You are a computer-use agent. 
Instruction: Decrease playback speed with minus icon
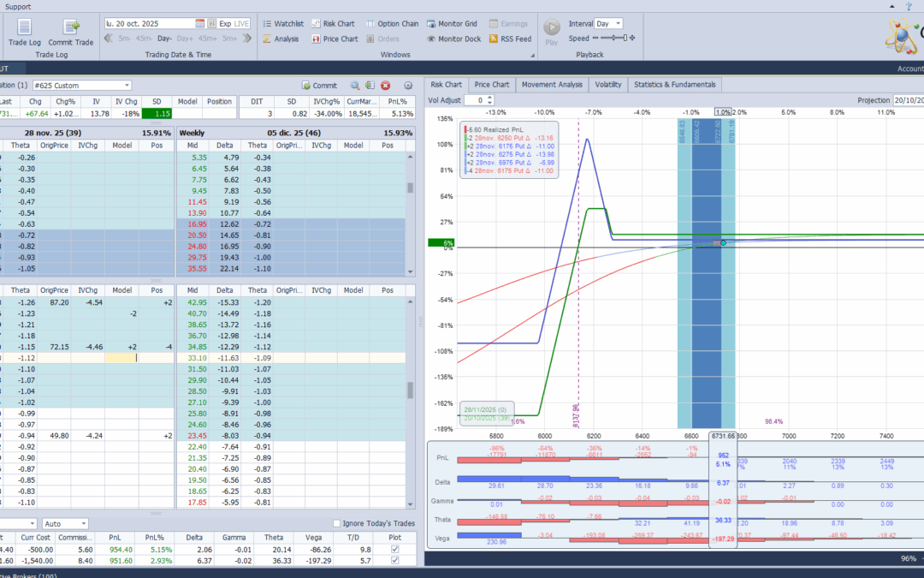[x=595, y=38]
